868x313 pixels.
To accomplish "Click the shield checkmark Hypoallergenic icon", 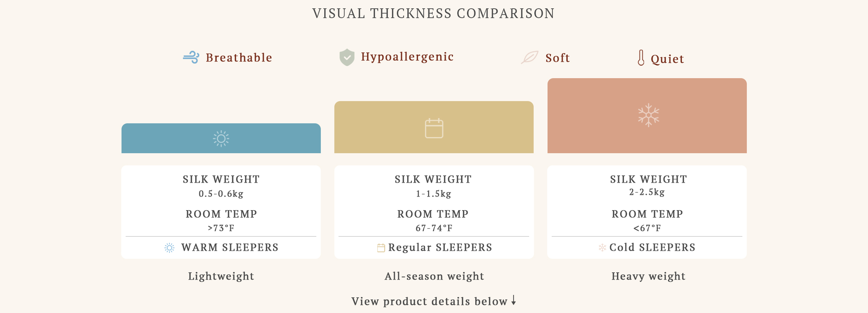I will [x=347, y=57].
